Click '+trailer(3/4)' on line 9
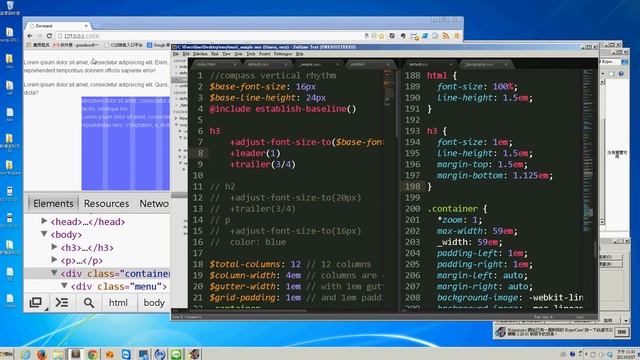Screen dimensions: 640x360 (263, 164)
